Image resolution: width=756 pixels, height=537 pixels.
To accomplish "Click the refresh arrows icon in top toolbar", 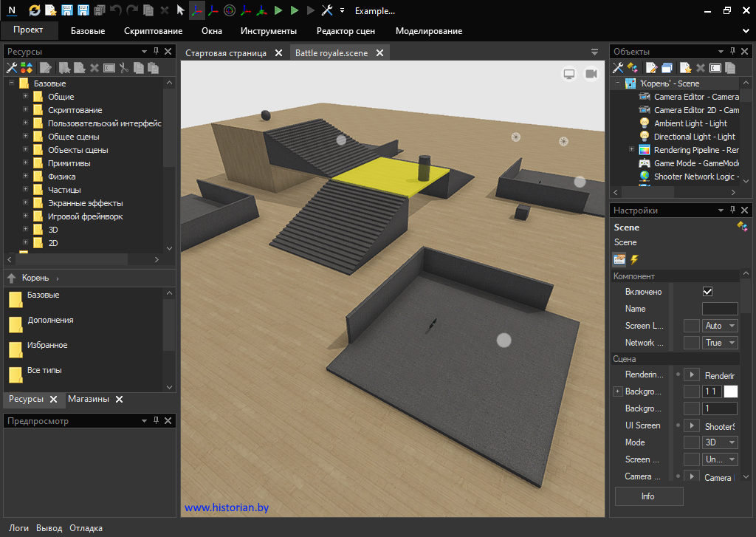I will point(35,10).
